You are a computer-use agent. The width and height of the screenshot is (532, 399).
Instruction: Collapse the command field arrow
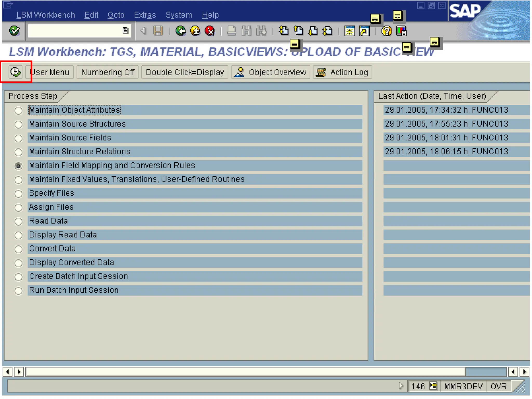click(x=143, y=31)
